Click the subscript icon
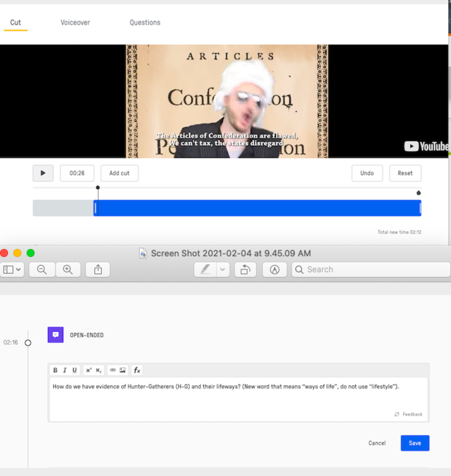Screen dimensions: 451x476 click(x=98, y=370)
